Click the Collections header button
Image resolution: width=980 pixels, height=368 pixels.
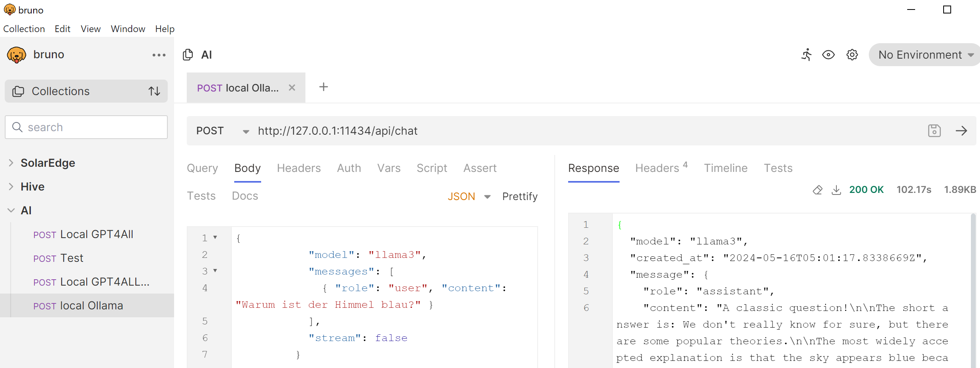point(86,91)
